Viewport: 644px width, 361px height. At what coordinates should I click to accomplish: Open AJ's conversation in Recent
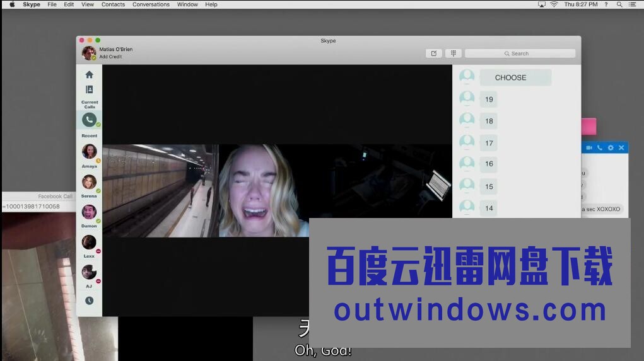point(89,272)
